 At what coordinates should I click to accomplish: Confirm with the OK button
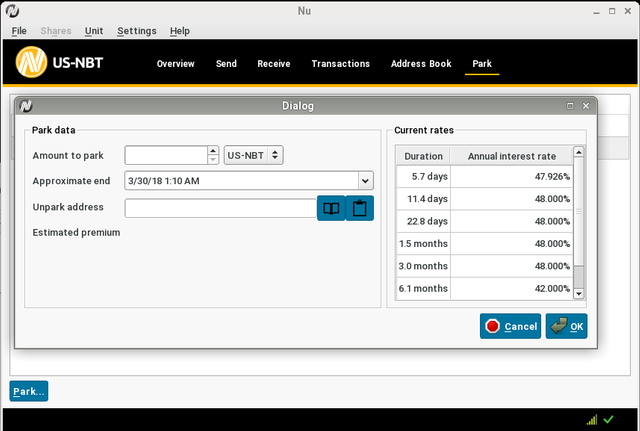567,326
